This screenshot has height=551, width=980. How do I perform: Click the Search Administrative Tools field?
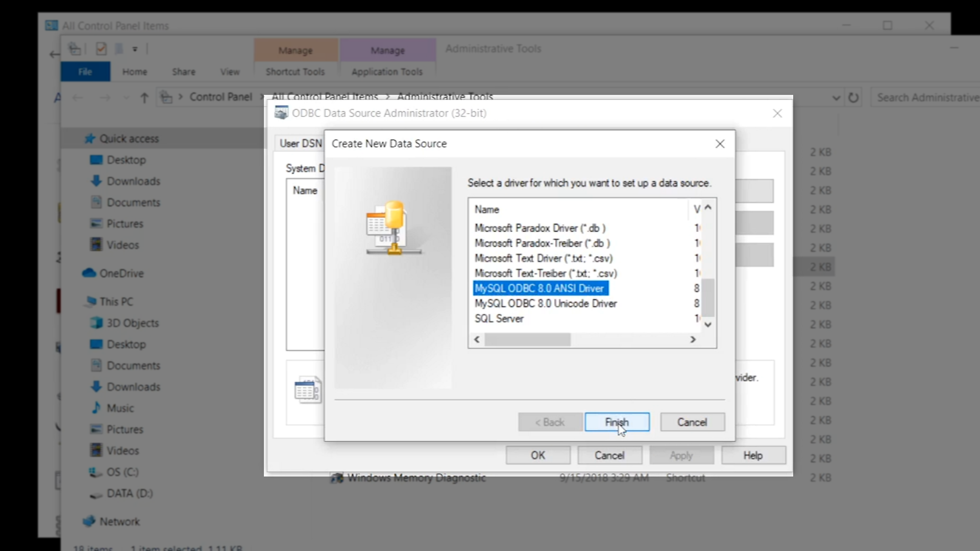pyautogui.click(x=926, y=97)
